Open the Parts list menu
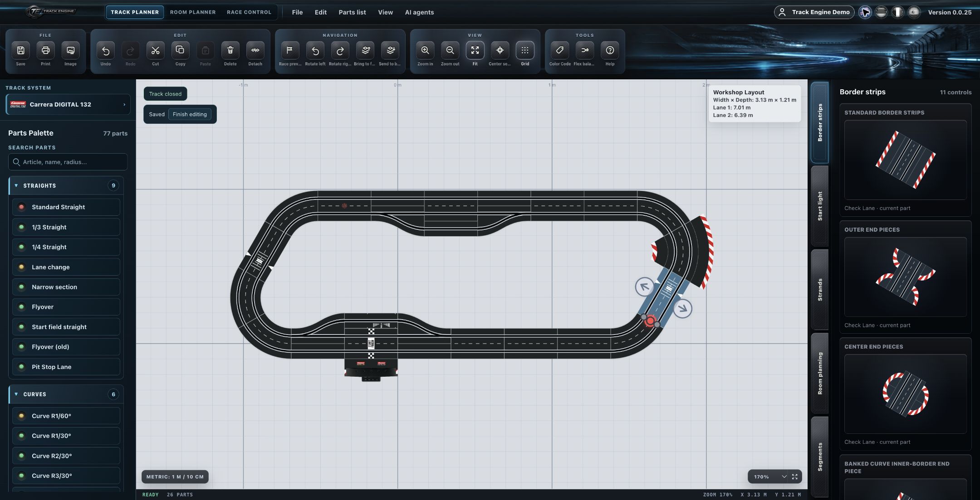The height and width of the screenshot is (500, 980). (352, 12)
